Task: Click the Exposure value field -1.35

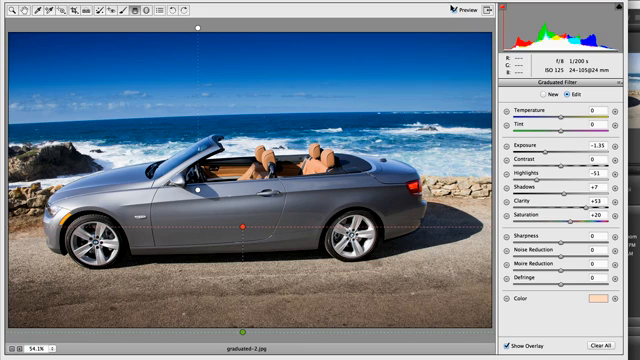Action: [x=598, y=145]
